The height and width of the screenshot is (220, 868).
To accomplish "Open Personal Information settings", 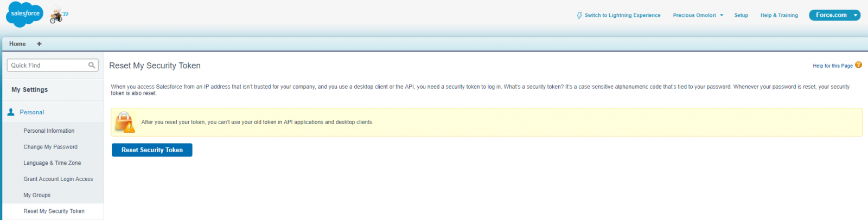I will 49,131.
